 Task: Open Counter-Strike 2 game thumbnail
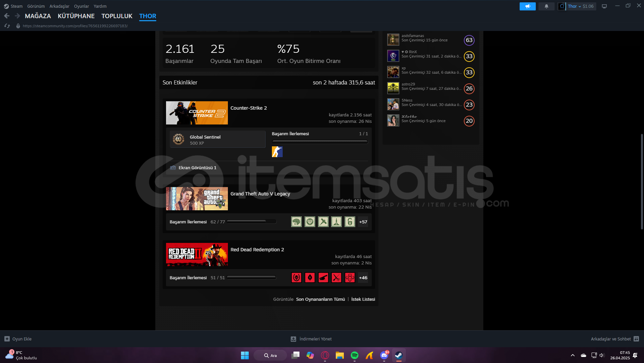[197, 113]
